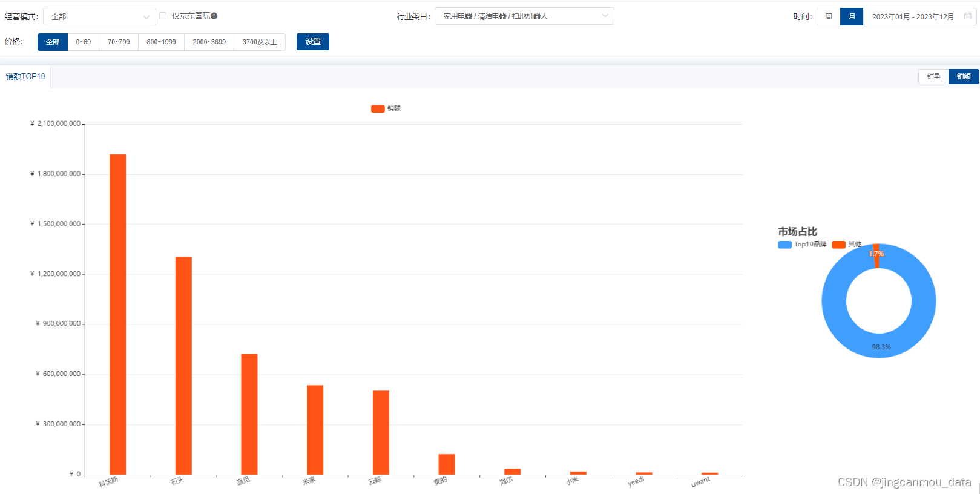Click the blue 98.3% donut segment
The height and width of the screenshot is (494, 980).
[879, 345]
